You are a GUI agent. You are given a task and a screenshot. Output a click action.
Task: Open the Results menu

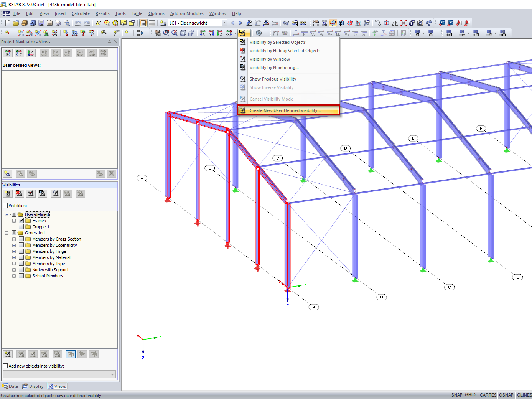[x=102, y=13]
